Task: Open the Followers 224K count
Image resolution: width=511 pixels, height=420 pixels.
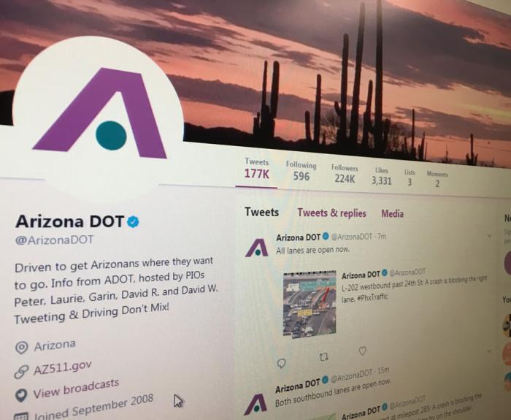Action: pos(345,174)
